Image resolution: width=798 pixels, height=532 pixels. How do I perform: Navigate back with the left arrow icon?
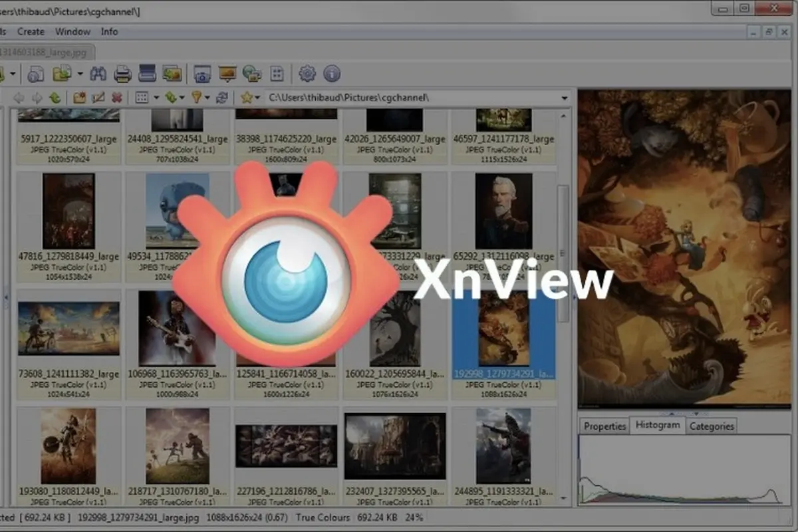19,97
